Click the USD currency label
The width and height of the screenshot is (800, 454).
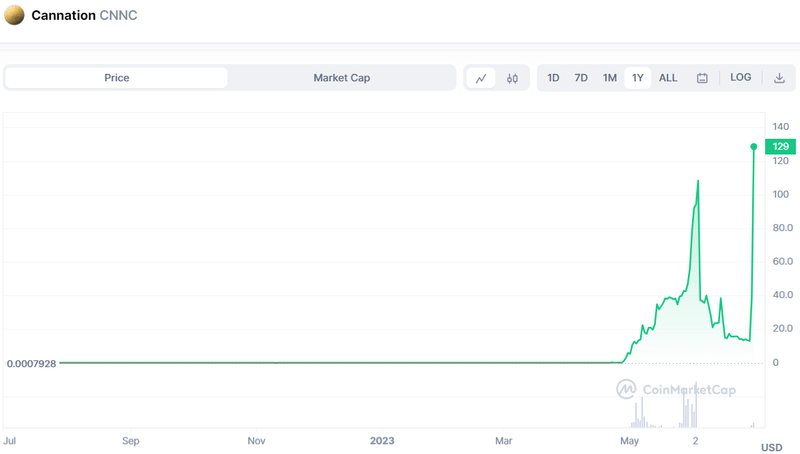(771, 447)
